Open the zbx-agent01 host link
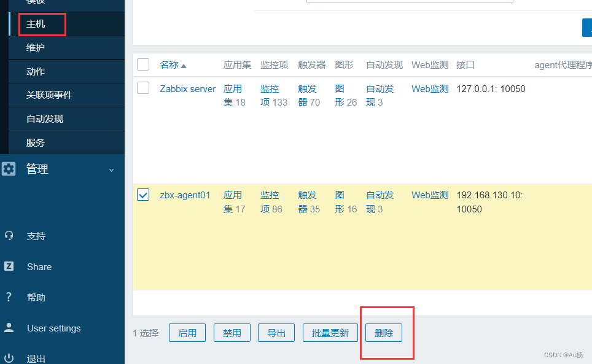The height and width of the screenshot is (364, 592). [185, 195]
